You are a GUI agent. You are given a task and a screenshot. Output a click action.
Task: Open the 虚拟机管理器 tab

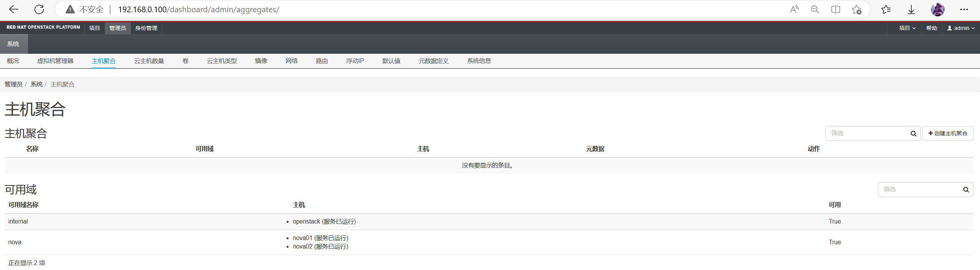tap(55, 61)
